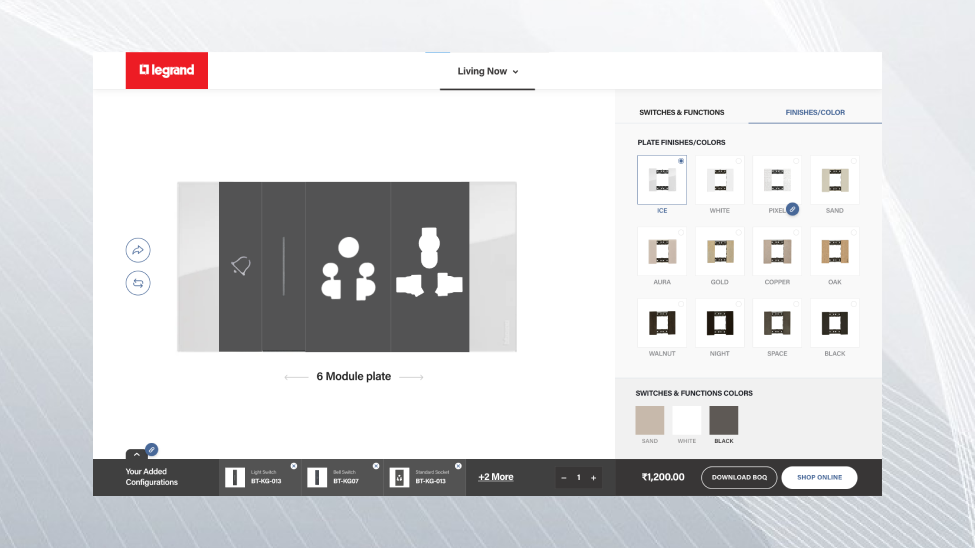Click the Shop Online button
The image size is (975, 548).
point(819,477)
